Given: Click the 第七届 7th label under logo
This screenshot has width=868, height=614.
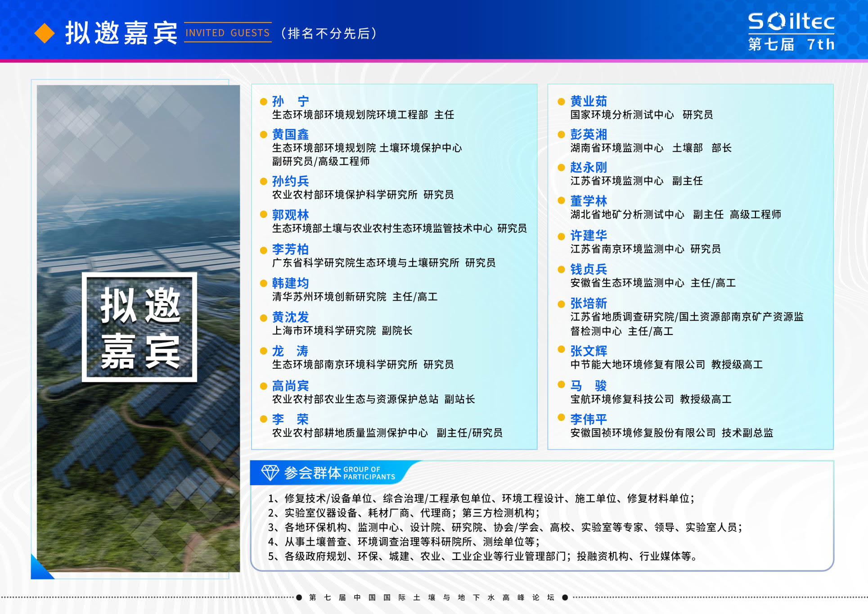Looking at the screenshot, I should pyautogui.click(x=791, y=45).
